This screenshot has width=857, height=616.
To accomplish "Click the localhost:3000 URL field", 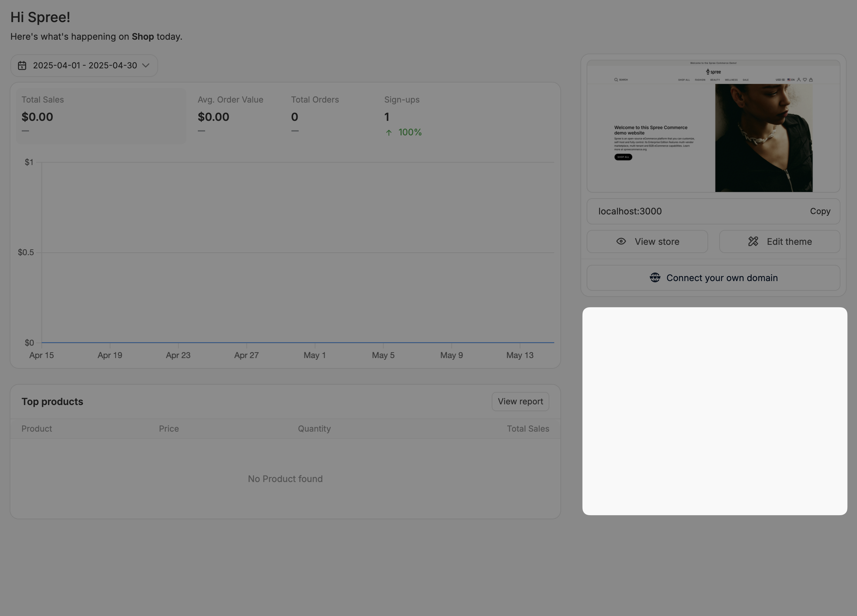I will pos(630,211).
